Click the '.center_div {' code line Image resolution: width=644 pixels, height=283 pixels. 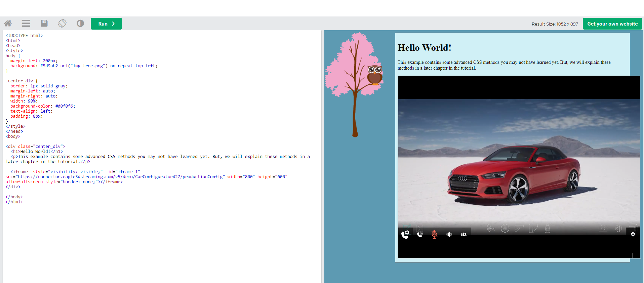pos(22,81)
